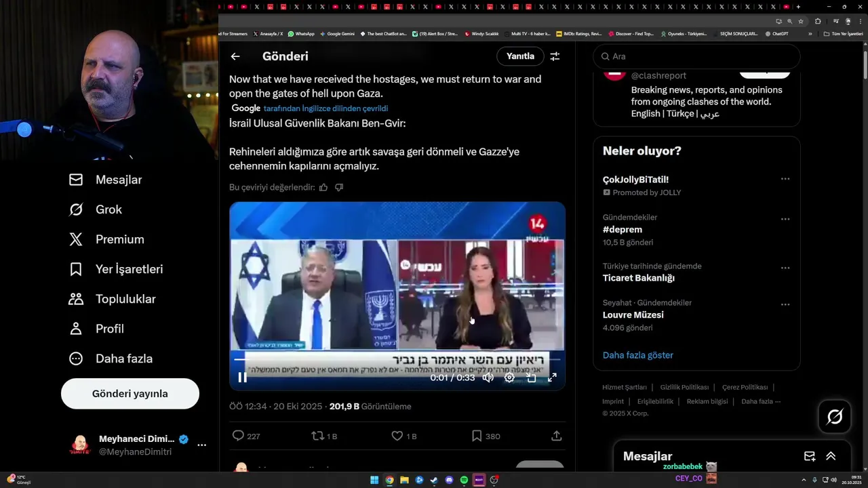Open more options for ÇokJollyBiTatil! trend
Screen dimensions: 868x488
pyautogui.click(x=785, y=179)
